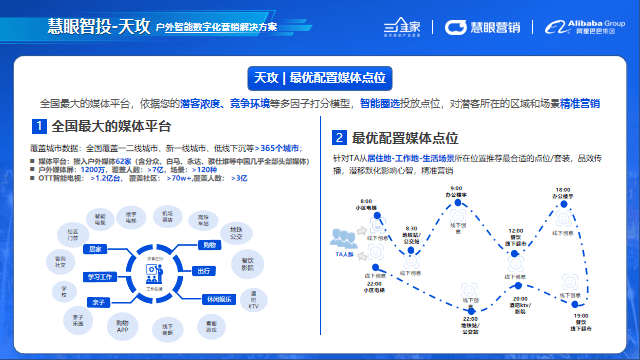Click the slide title 慧眼智投-天攻
This screenshot has height=360, width=640.
[x=99, y=26]
